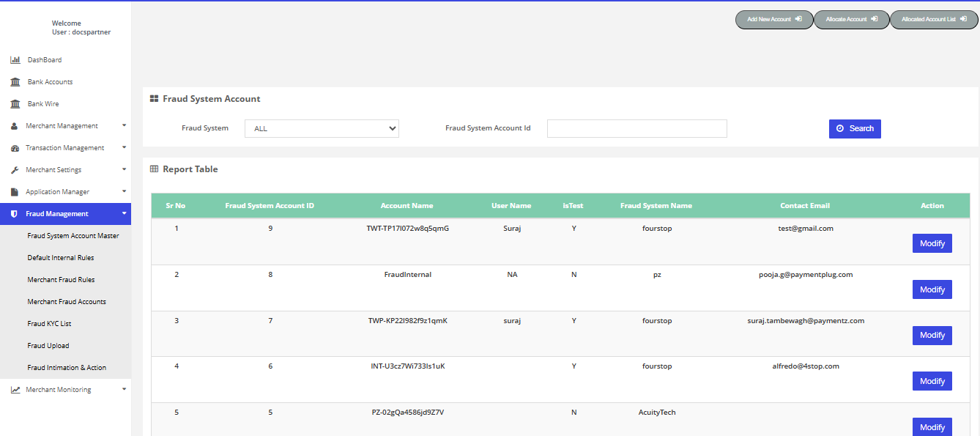Open the Fraud System ALL dropdown

coord(322,129)
